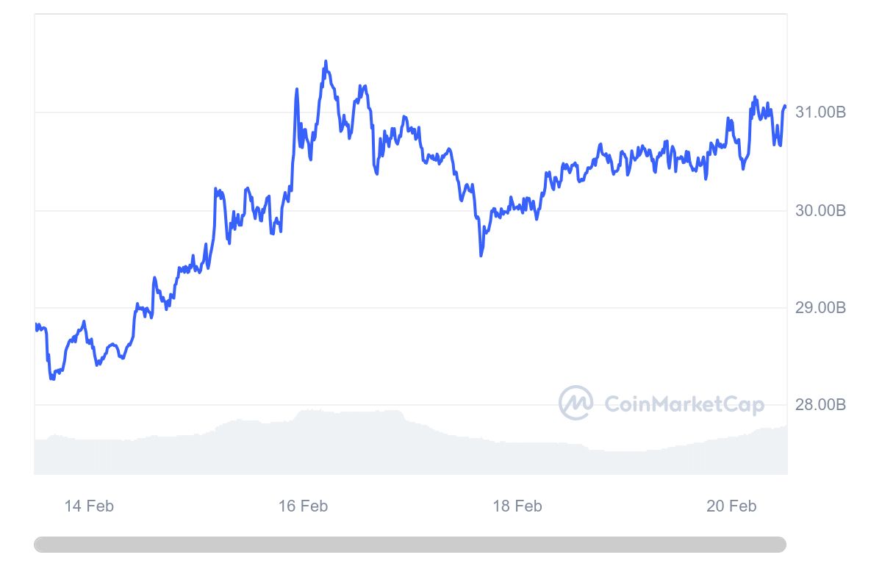Click the 28.00B y-axis label
Image resolution: width=882 pixels, height=588 pixels.
pyautogui.click(x=820, y=404)
